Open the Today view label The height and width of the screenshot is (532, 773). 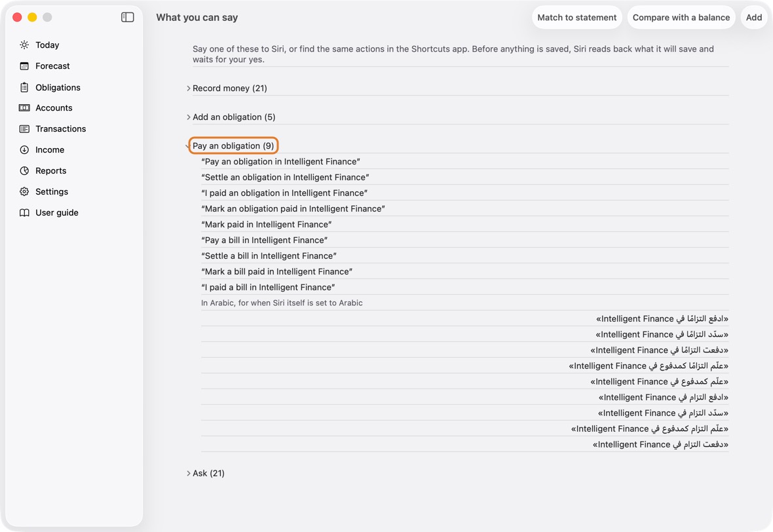point(47,45)
